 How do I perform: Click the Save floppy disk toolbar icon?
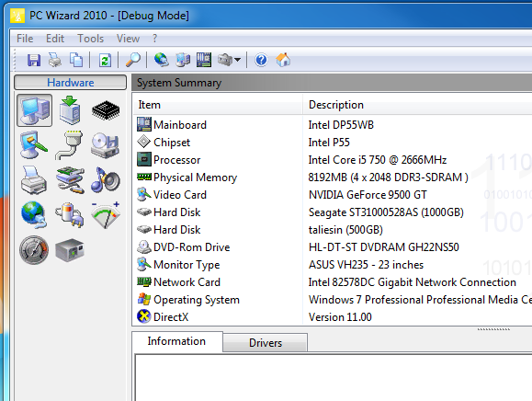pos(34,60)
